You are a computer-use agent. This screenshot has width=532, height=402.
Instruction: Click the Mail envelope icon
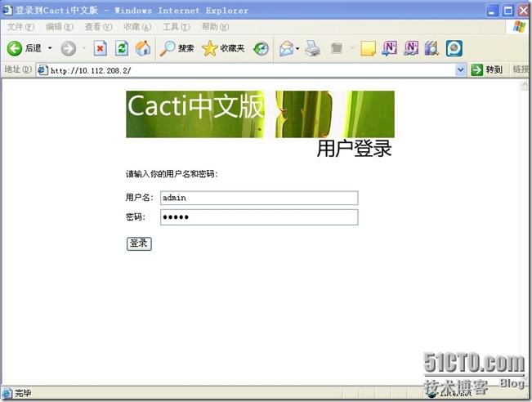(x=286, y=48)
